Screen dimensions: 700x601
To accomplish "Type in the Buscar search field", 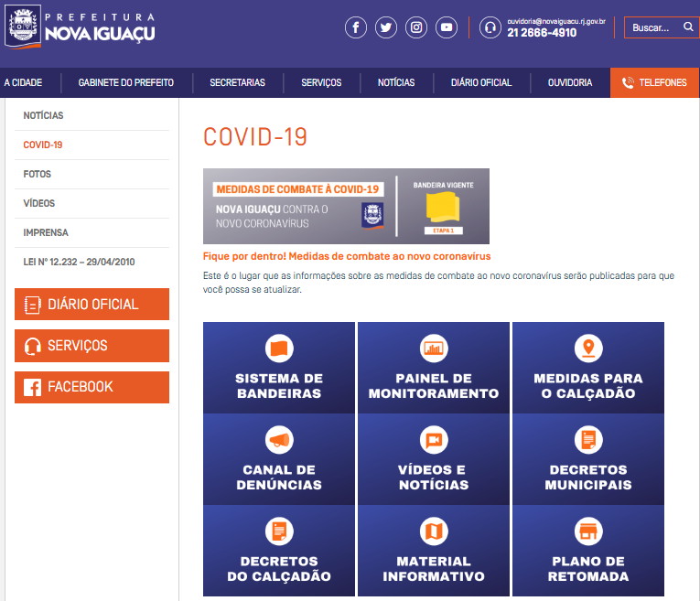I will (x=653, y=27).
